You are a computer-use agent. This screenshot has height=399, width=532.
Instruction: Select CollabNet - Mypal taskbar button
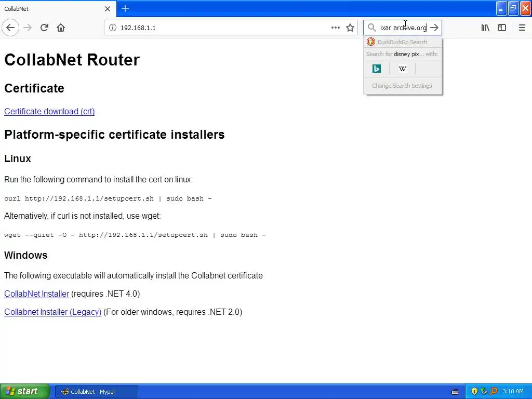tap(96, 392)
